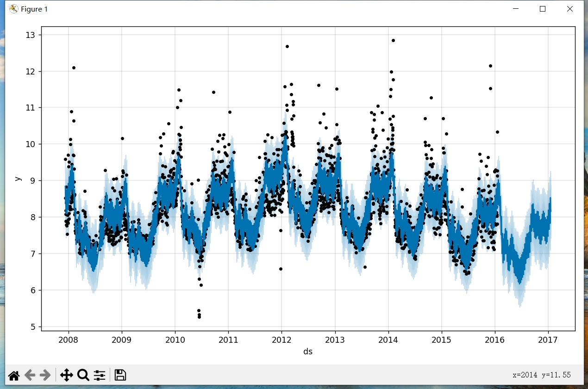The image size is (588, 389).
Task: Click the y-axis label "y"
Action: tap(18, 179)
